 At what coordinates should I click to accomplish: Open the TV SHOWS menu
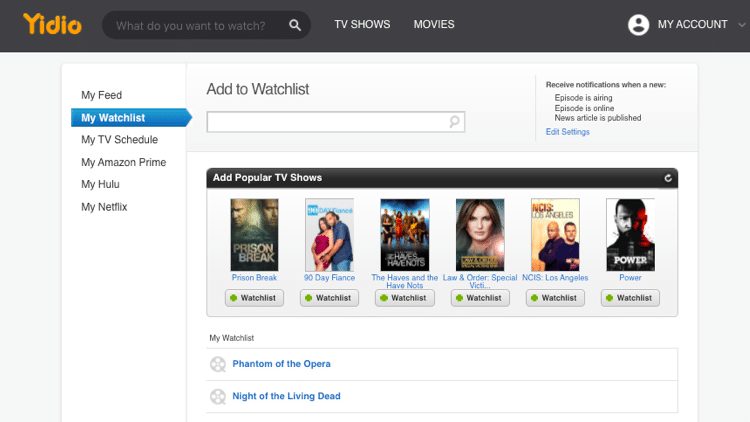(362, 24)
